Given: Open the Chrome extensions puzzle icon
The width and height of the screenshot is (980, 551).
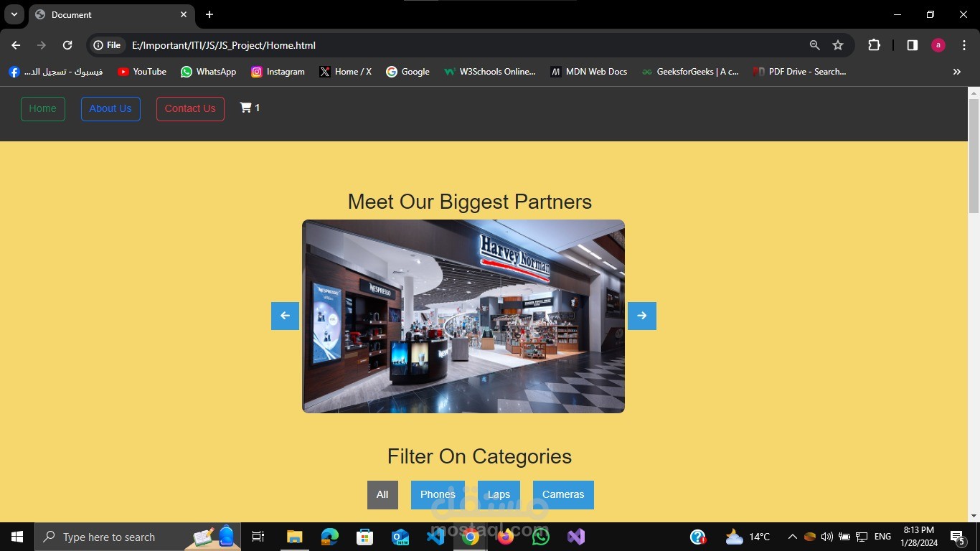Looking at the screenshot, I should coord(874,45).
